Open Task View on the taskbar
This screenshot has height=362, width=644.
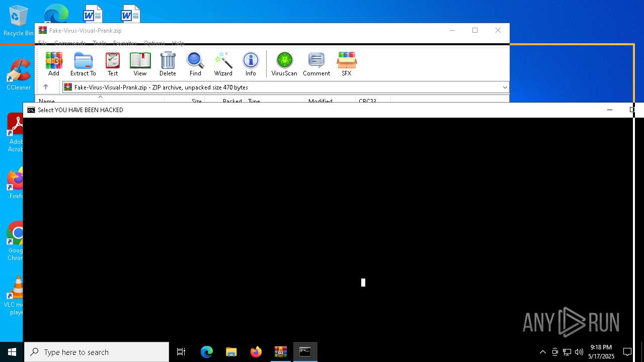point(181,352)
